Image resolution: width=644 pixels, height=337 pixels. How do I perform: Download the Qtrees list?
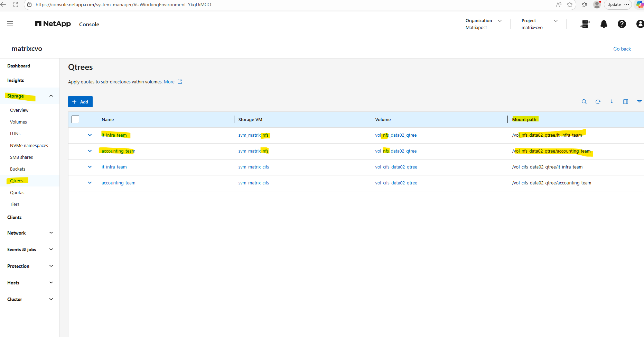(x=612, y=102)
